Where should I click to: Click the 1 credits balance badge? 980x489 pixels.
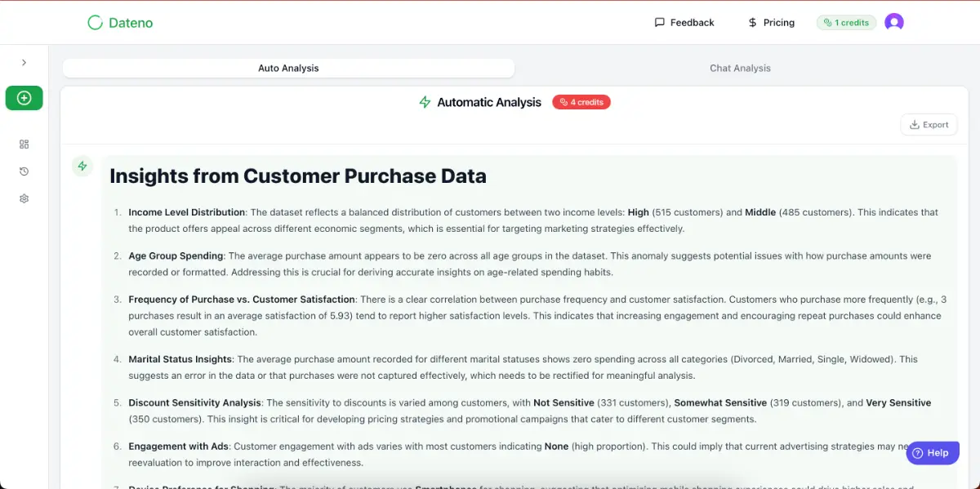tap(846, 23)
